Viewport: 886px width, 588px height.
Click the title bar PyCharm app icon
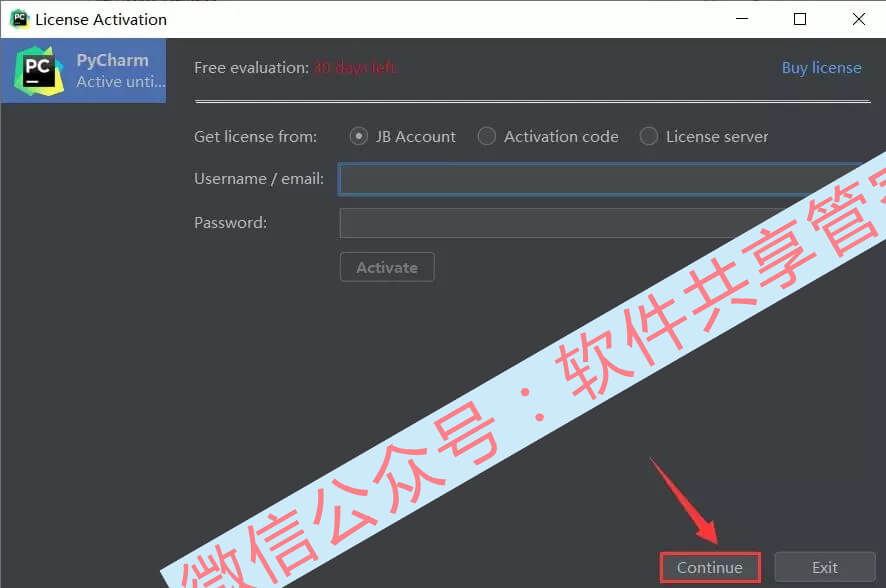19,19
